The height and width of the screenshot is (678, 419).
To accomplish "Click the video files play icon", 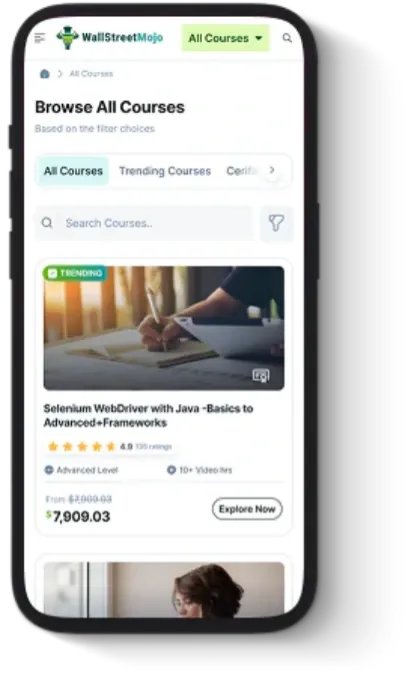I will click(172, 470).
